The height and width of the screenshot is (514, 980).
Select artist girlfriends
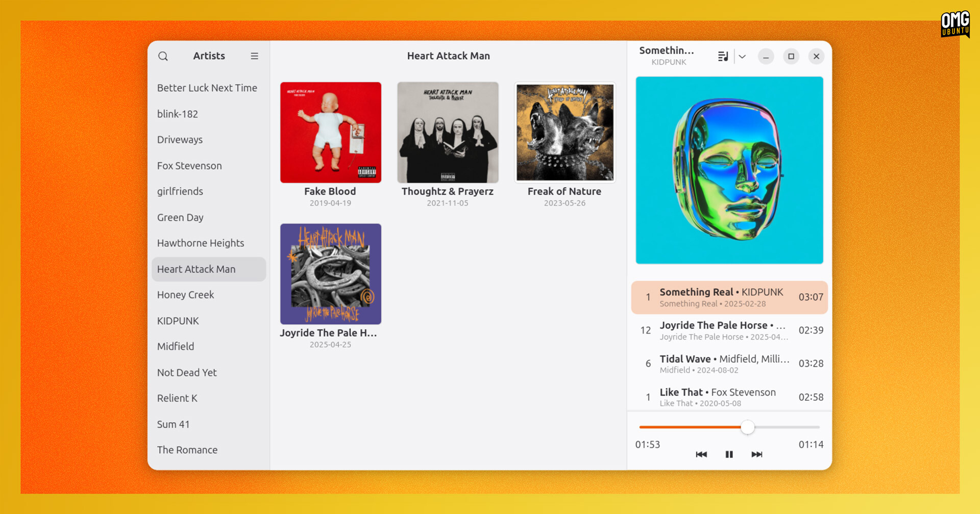pos(209,191)
